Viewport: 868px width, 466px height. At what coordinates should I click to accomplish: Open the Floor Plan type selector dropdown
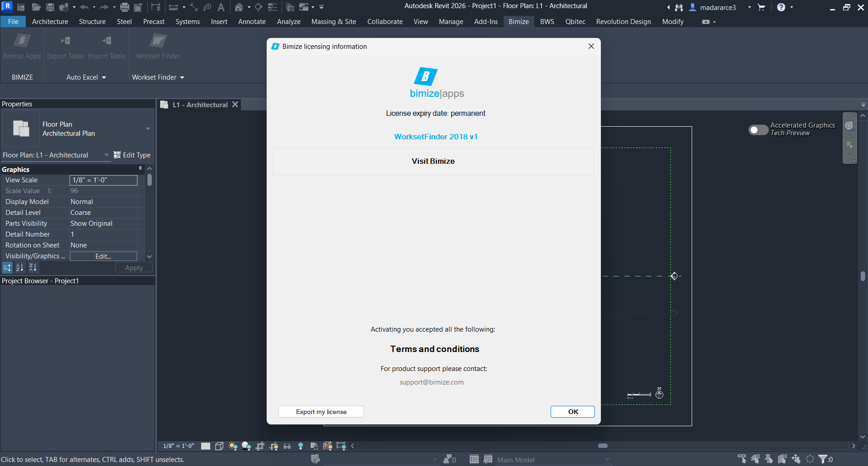[147, 129]
